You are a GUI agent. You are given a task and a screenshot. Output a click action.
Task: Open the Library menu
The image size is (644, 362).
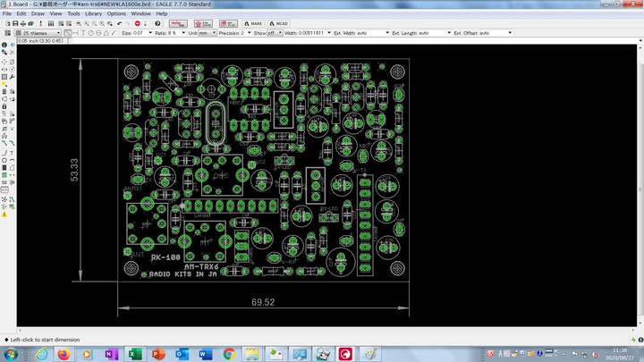coord(93,13)
